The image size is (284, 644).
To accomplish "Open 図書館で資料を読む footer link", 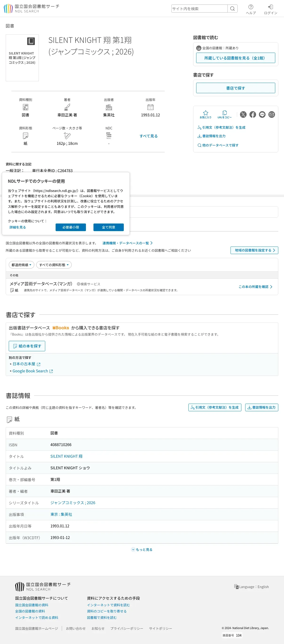I will click(102, 617).
